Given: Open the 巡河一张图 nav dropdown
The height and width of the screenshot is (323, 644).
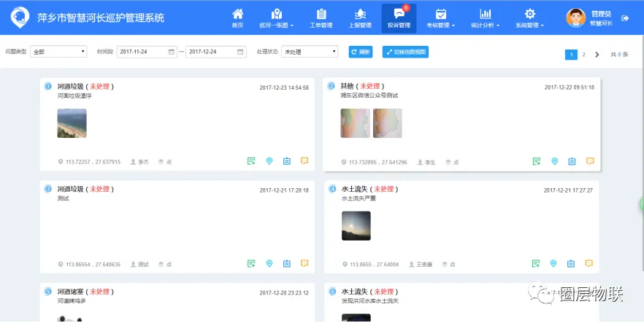Looking at the screenshot, I should 277,18.
